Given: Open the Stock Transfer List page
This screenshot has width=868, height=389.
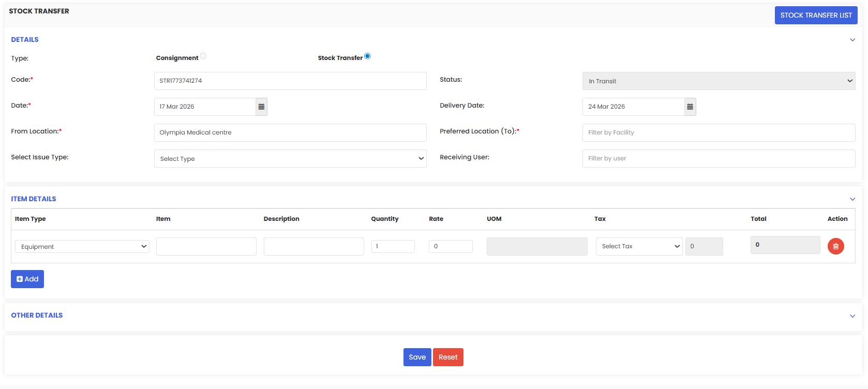Looking at the screenshot, I should [x=816, y=16].
